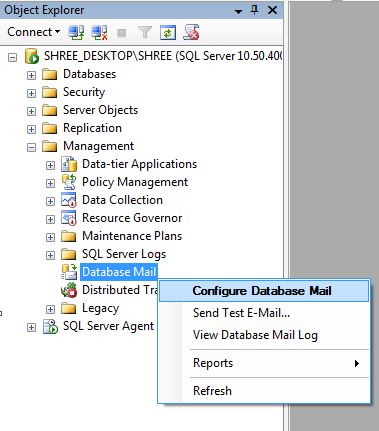Click the Data Collection icon
The width and height of the screenshot is (379, 431).
[x=69, y=200]
